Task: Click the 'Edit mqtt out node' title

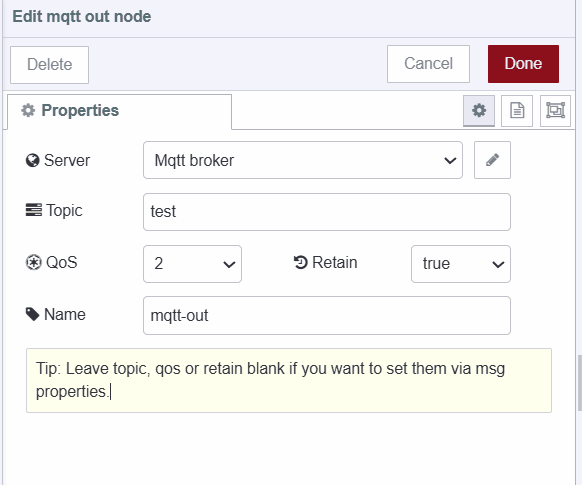Action: [82, 17]
